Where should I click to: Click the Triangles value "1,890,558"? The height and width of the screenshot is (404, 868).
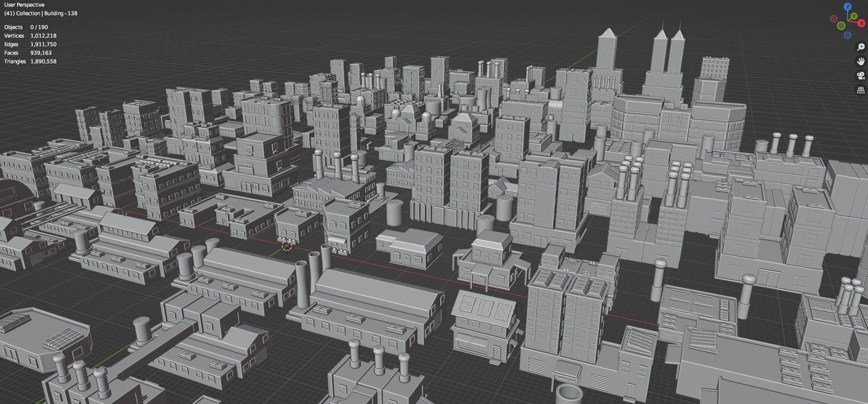tap(43, 61)
